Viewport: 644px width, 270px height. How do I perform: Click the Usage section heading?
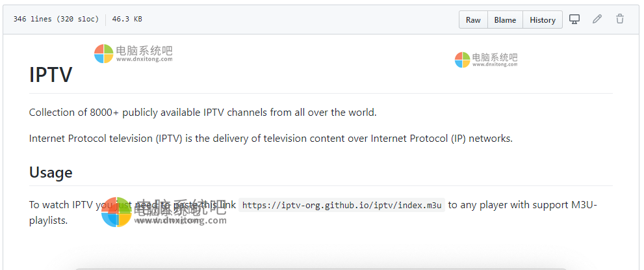[x=51, y=172]
